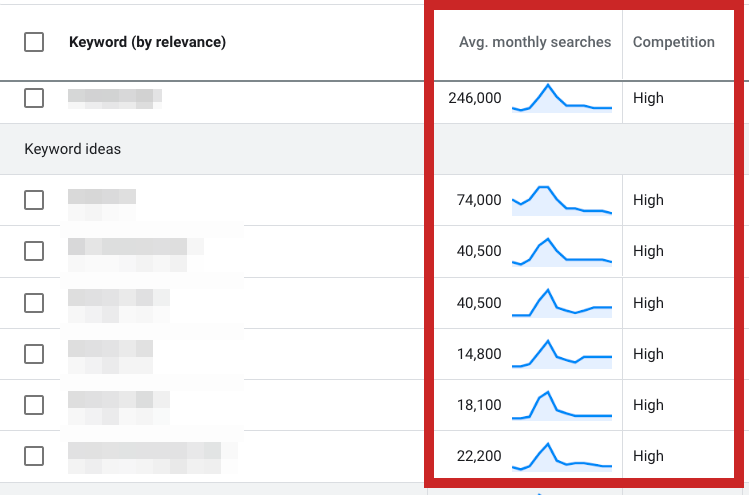Check the box for the 246,000 searches row
This screenshot has width=749, height=495.
tap(34, 98)
